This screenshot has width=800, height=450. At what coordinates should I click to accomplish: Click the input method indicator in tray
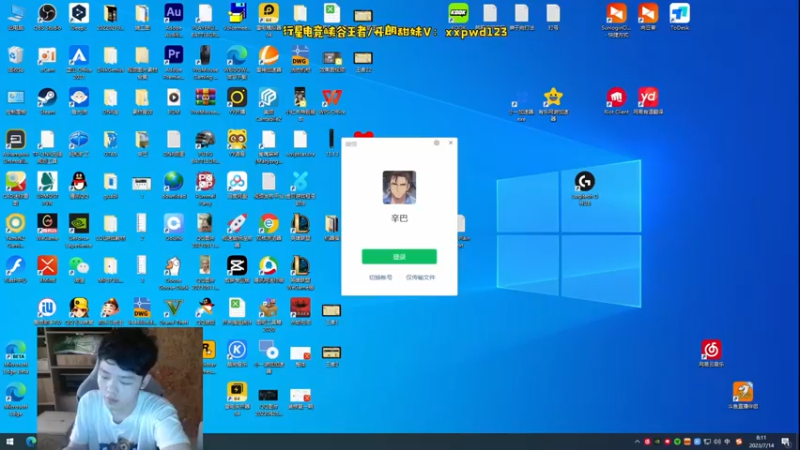(x=728, y=442)
